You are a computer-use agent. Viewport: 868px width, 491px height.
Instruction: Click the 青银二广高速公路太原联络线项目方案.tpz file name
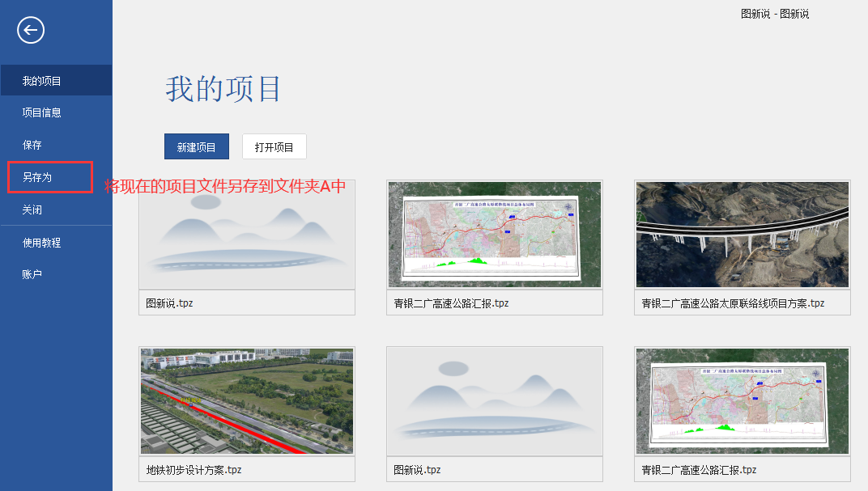point(733,303)
